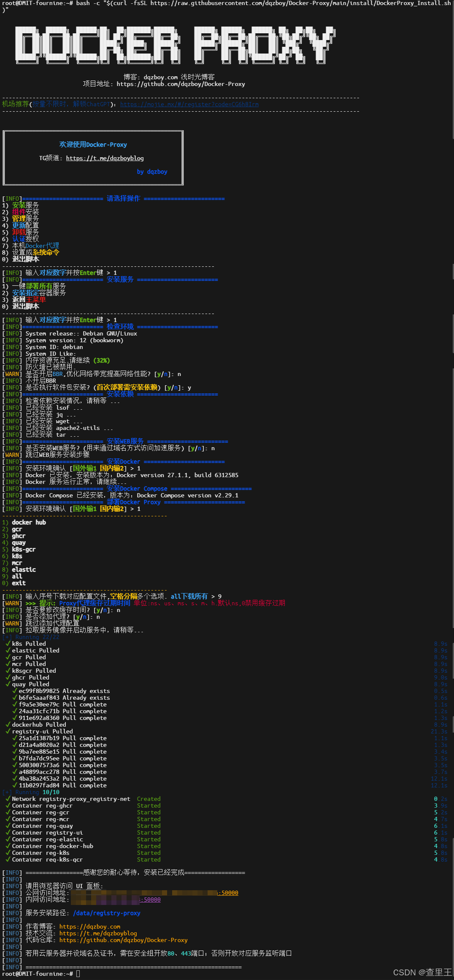Select registry option '3) ghcr'

tap(14, 536)
